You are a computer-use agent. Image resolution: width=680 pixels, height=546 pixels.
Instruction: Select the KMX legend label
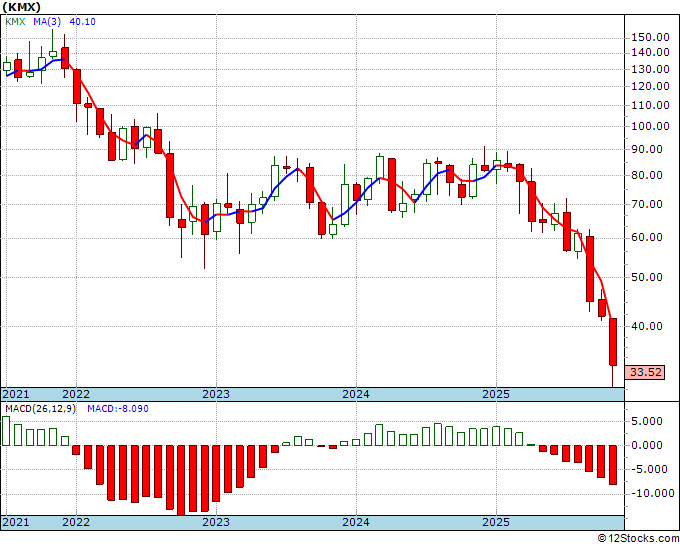pos(16,22)
